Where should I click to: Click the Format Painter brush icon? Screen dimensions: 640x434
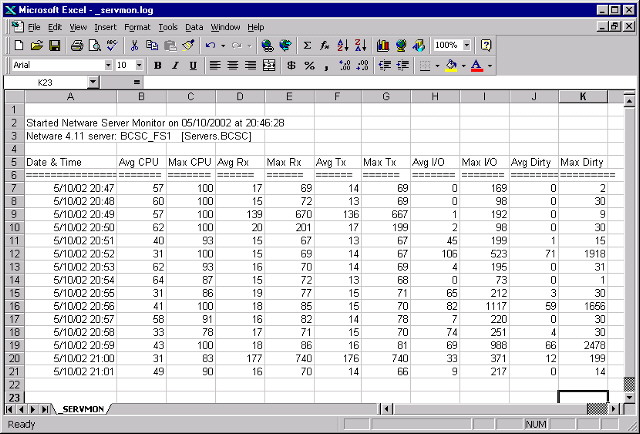(188, 46)
